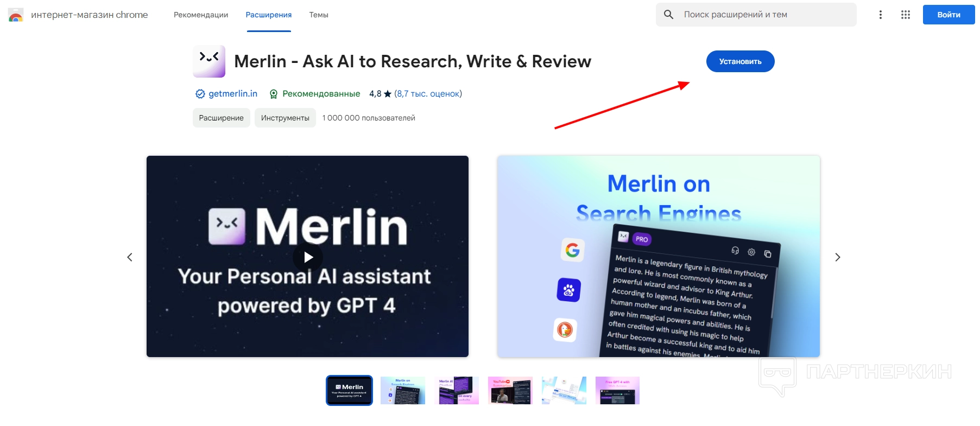This screenshot has width=980, height=426.
Task: Select the fifth light-blue carousel thumbnail
Action: (564, 390)
